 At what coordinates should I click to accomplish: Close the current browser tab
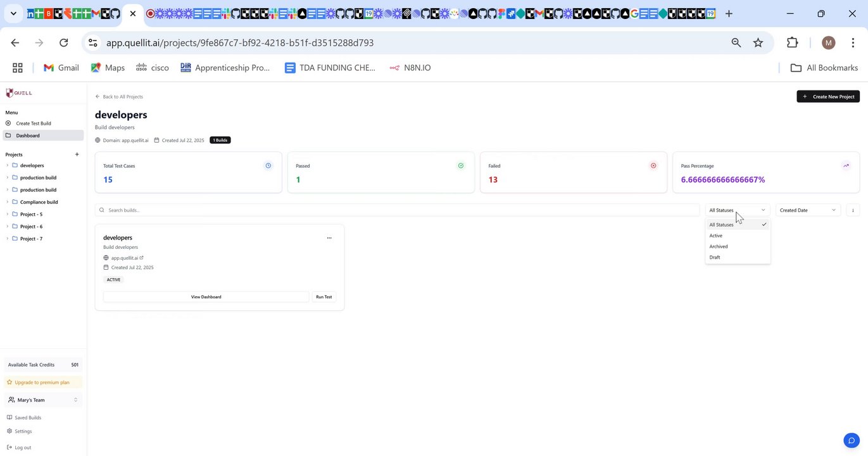(133, 13)
